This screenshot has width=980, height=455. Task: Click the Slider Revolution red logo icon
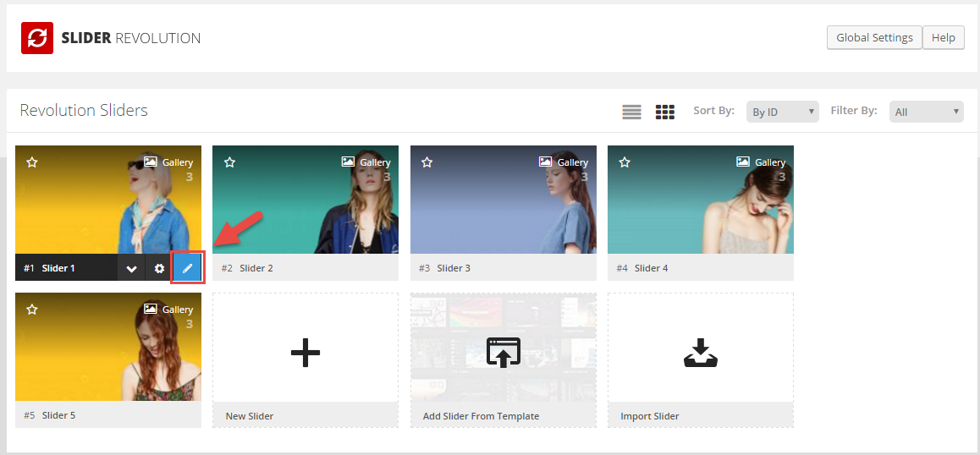click(x=37, y=38)
